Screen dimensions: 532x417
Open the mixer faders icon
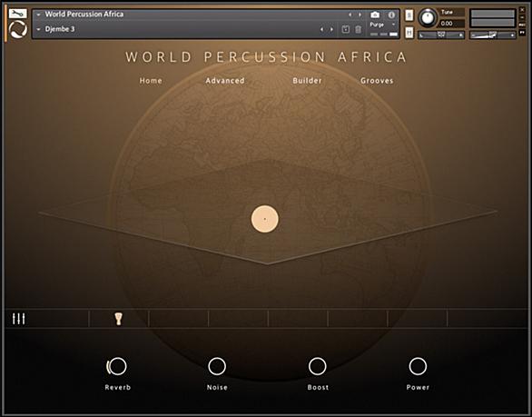(x=18, y=319)
